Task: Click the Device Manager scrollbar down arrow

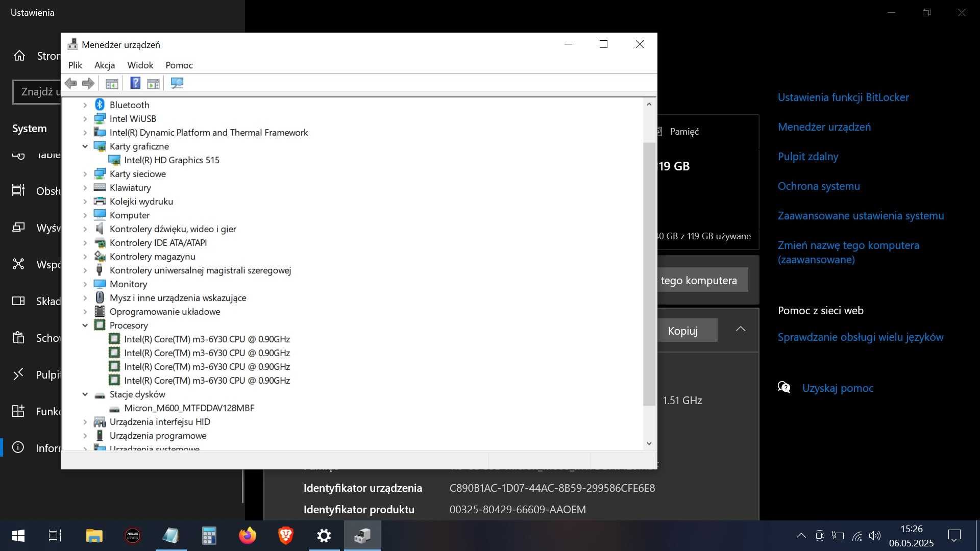Action: (649, 443)
